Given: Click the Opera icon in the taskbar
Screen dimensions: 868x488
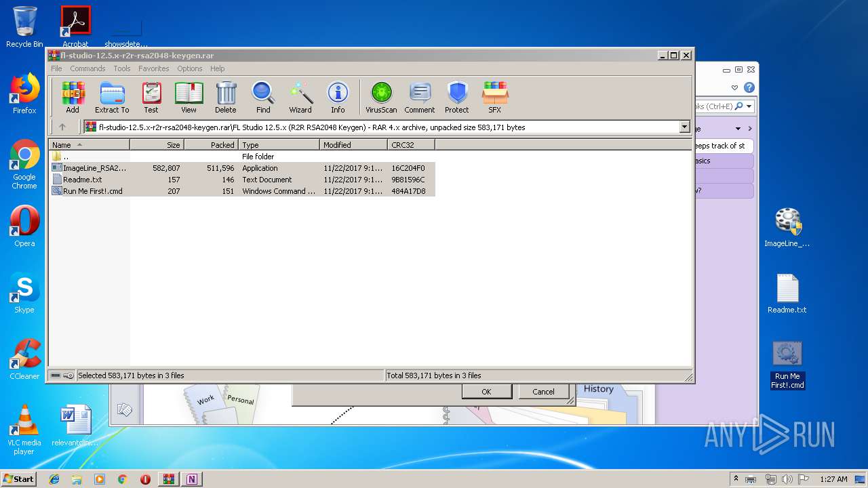Looking at the screenshot, I should pyautogui.click(x=145, y=479).
